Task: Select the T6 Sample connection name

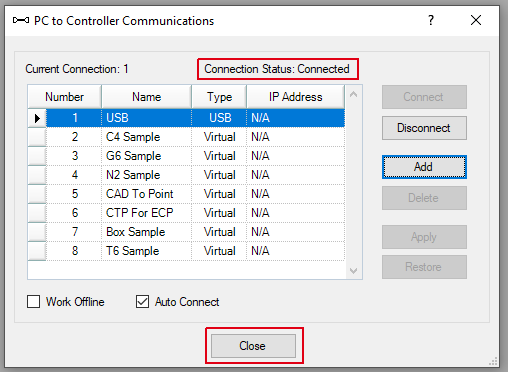Action: click(x=146, y=251)
